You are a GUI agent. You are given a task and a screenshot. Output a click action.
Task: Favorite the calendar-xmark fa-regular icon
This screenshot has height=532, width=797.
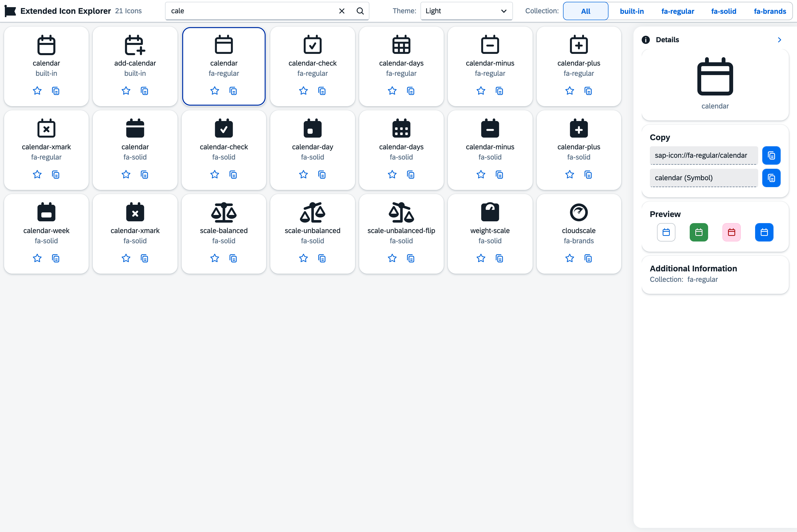[37, 175]
